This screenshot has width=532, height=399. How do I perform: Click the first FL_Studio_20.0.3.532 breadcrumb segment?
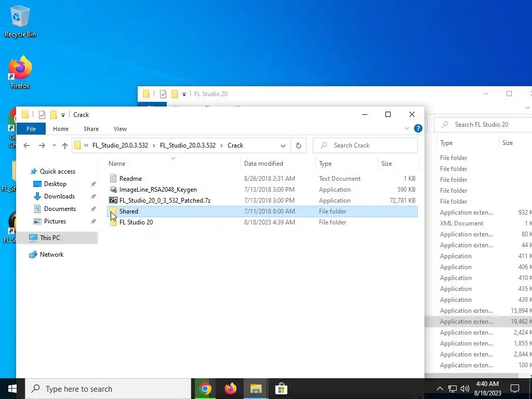(120, 145)
